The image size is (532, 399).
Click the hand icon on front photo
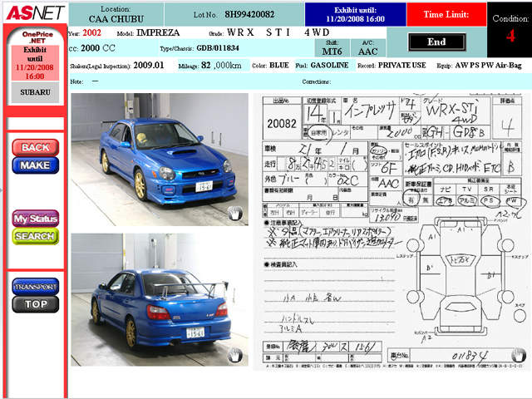(x=235, y=214)
